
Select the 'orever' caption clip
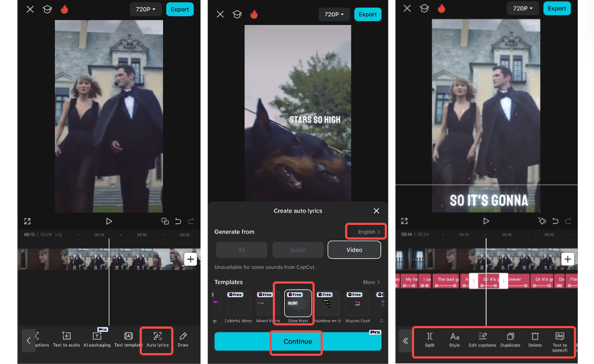click(x=518, y=281)
